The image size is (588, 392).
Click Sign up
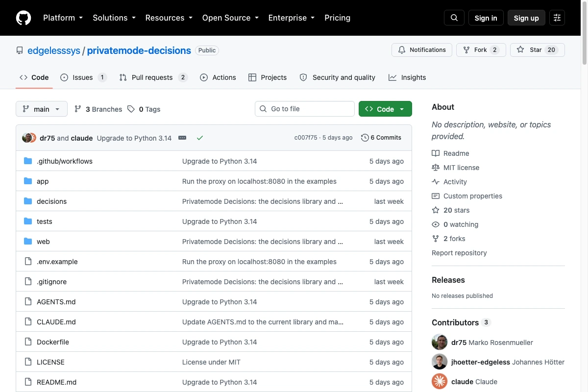coord(526,18)
